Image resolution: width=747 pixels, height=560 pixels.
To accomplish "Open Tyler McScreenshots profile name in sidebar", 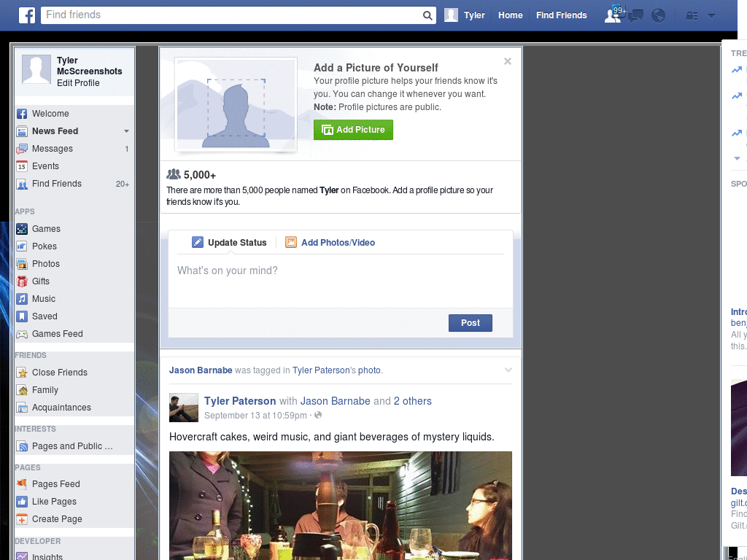I will [89, 66].
